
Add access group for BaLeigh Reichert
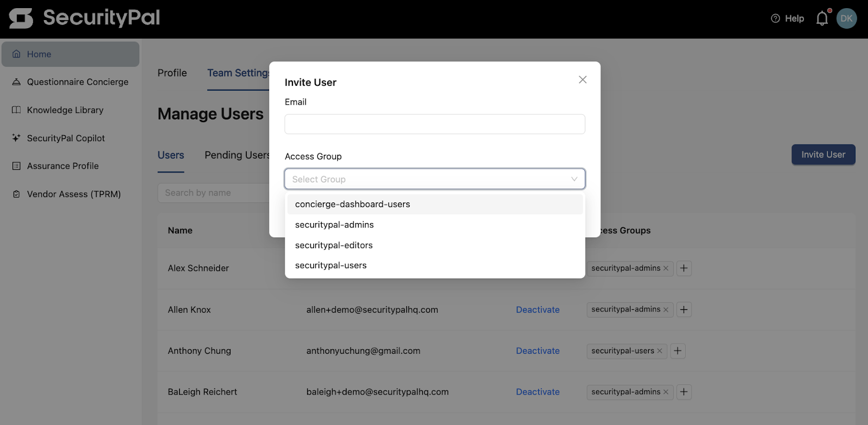pyautogui.click(x=684, y=392)
